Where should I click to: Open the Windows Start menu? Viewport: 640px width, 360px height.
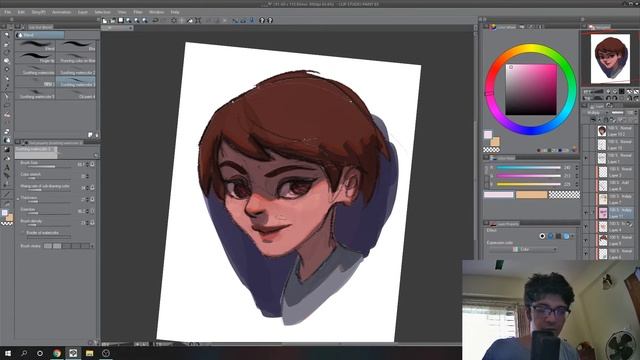pos(7,353)
